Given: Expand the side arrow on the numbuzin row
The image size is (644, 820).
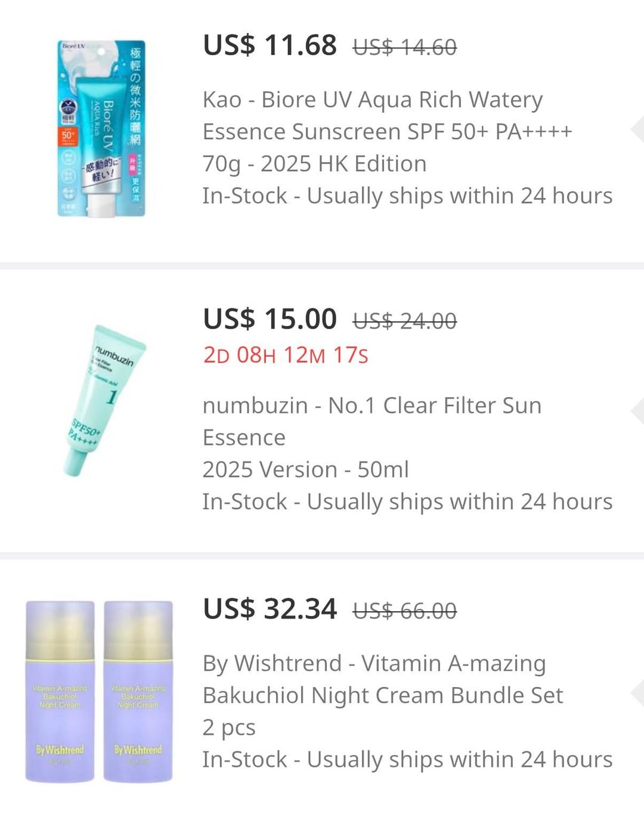Looking at the screenshot, I should click(x=637, y=411).
